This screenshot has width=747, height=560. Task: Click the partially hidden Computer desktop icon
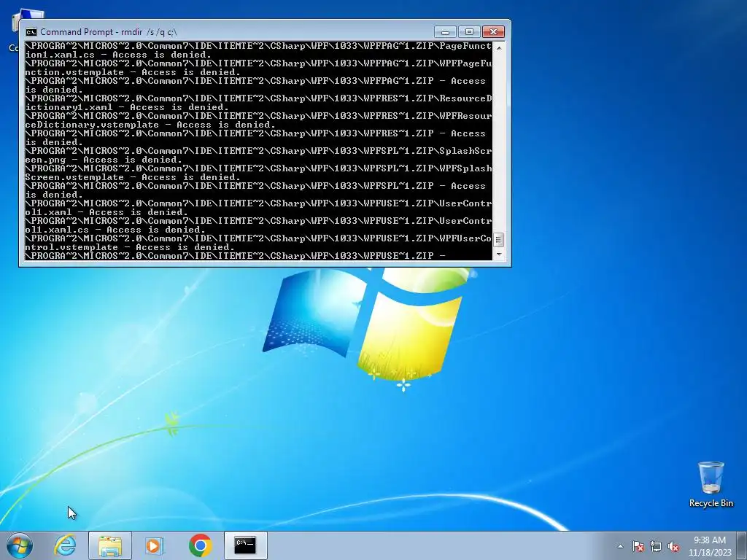(14, 30)
